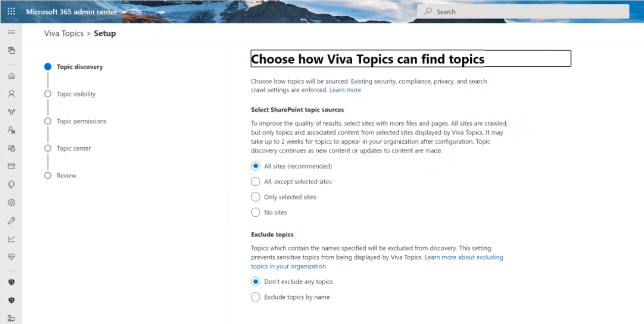
Task: Open the Security shield icon
Action: tap(11, 282)
